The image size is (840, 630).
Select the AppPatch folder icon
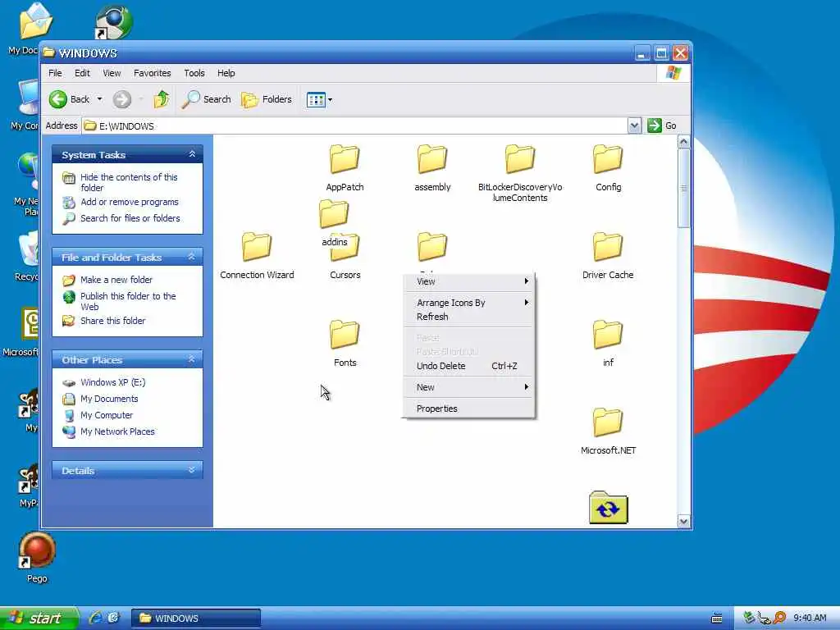345,159
